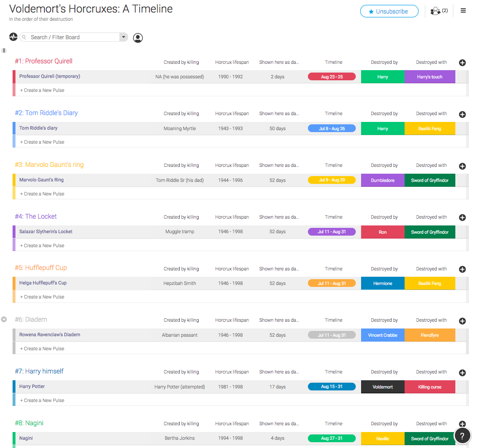Open board subscribers icon showing (2)
This screenshot has height=448, width=480.
(438, 11)
